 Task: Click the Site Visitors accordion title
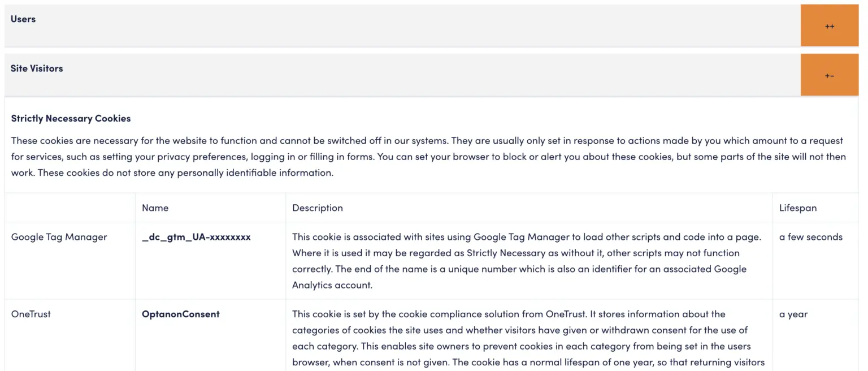coord(37,68)
